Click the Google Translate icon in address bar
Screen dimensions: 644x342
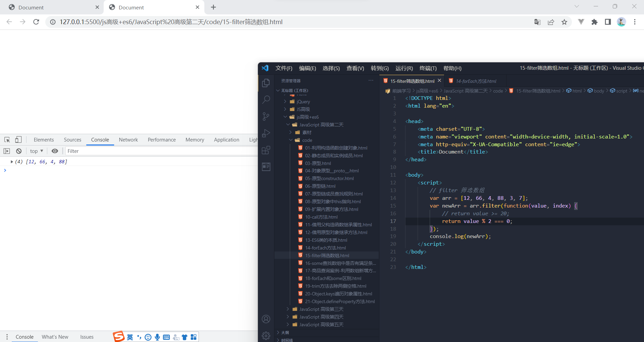point(537,22)
